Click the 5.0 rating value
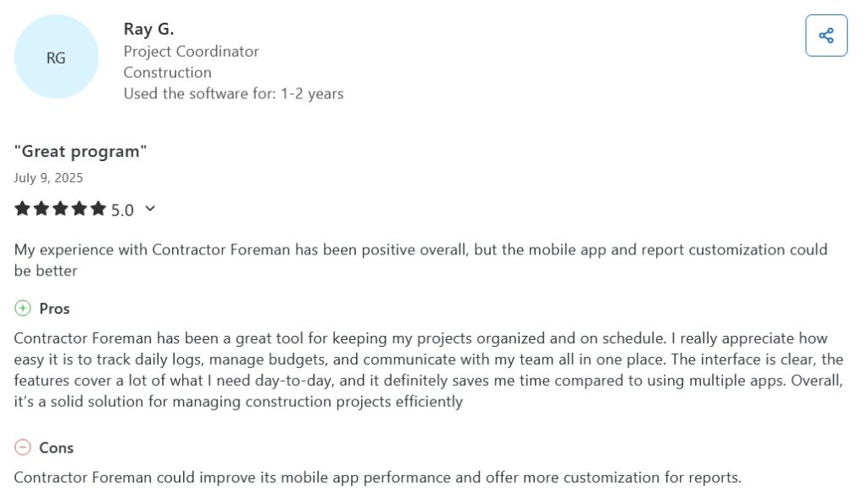Image resolution: width=868 pixels, height=502 pixels. [122, 209]
